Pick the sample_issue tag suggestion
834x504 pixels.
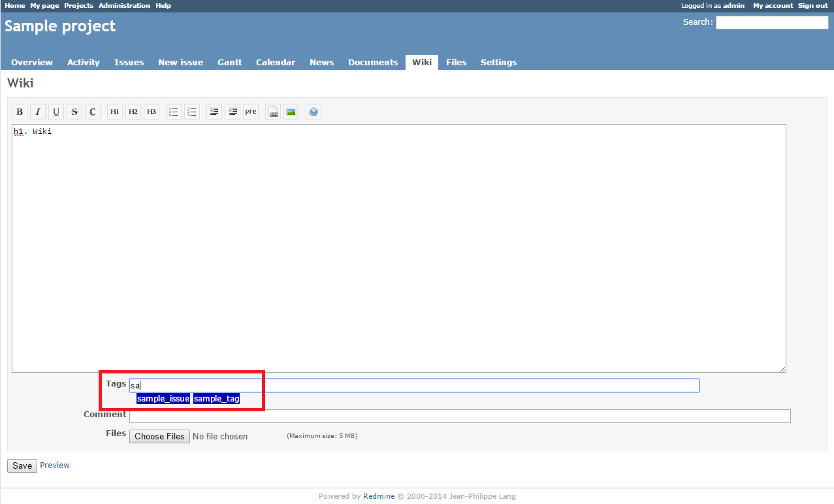pyautogui.click(x=163, y=399)
